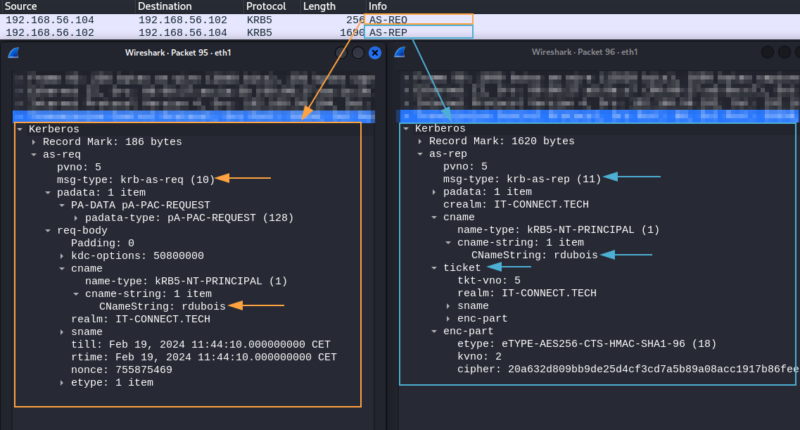Click the Wireshark fin icon in Packet 95 title bar
Screen dimensions: 800x430
tap(14, 51)
